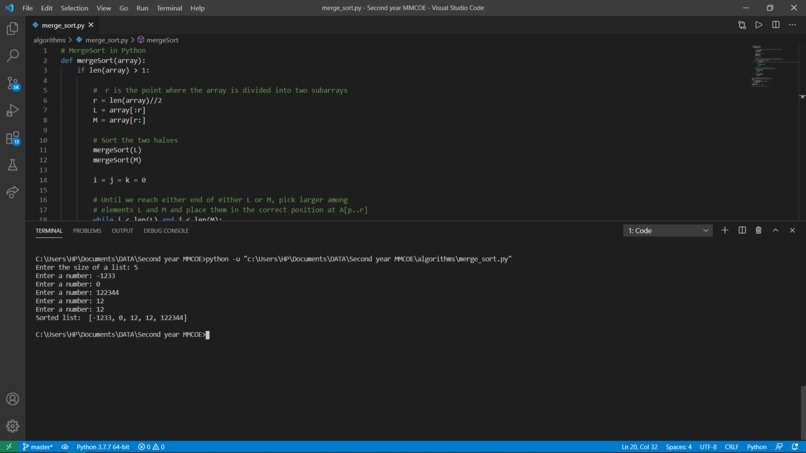Open the Go menu
The image size is (806, 453).
click(x=124, y=8)
